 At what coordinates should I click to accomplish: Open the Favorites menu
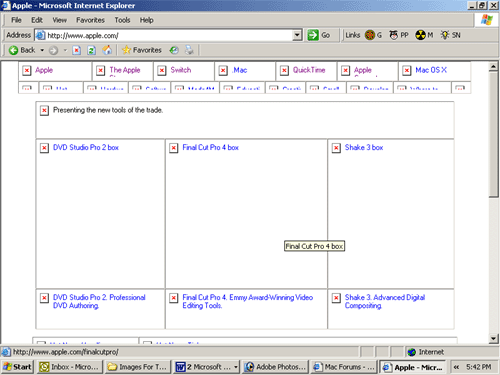[x=90, y=20]
